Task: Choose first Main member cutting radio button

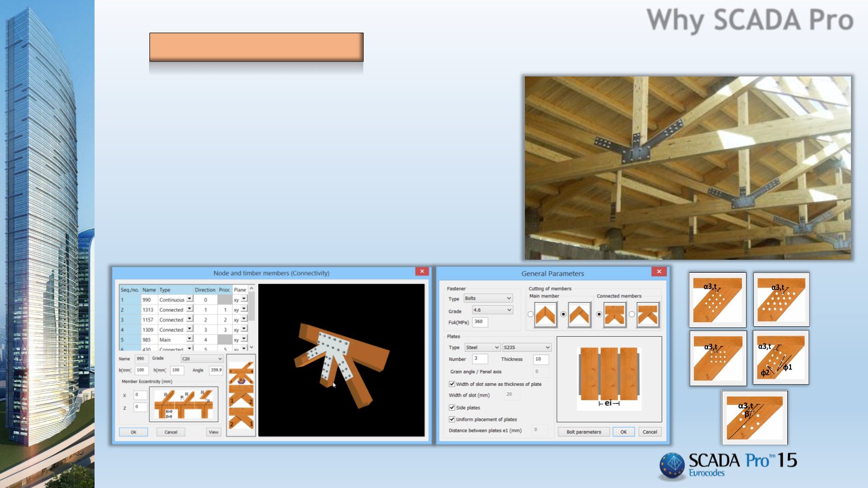Action: 531,314
